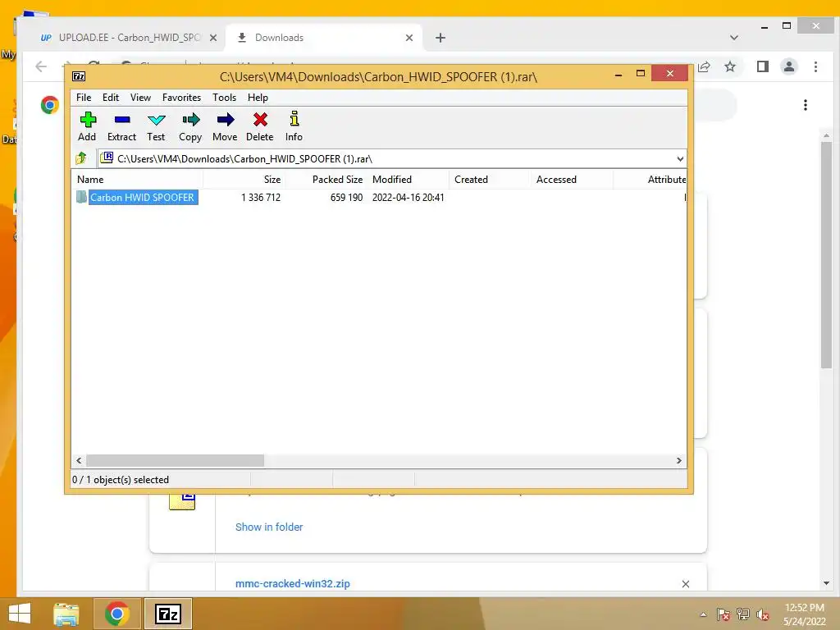
Task: Click the Chrome logo on the Downloads page
Action: 50,105
